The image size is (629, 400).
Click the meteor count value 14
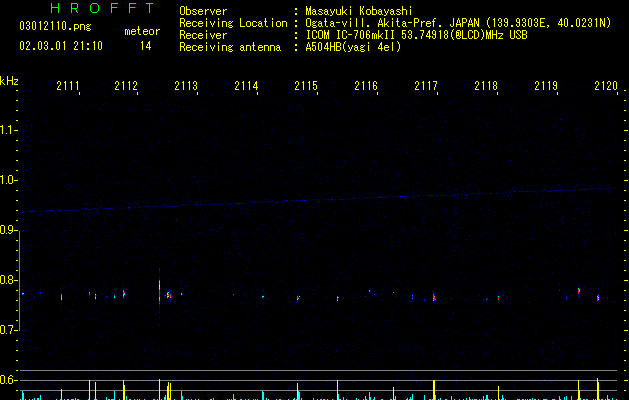(146, 46)
